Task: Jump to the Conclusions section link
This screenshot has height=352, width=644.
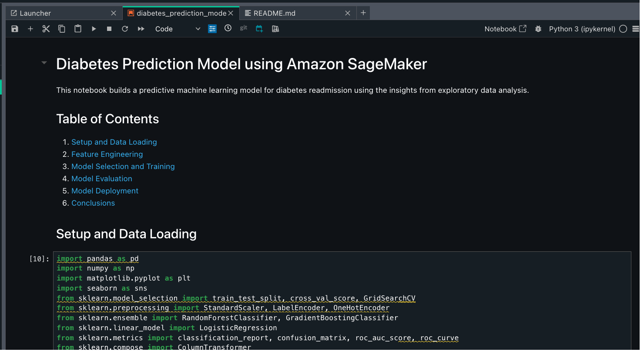Action: click(x=93, y=203)
